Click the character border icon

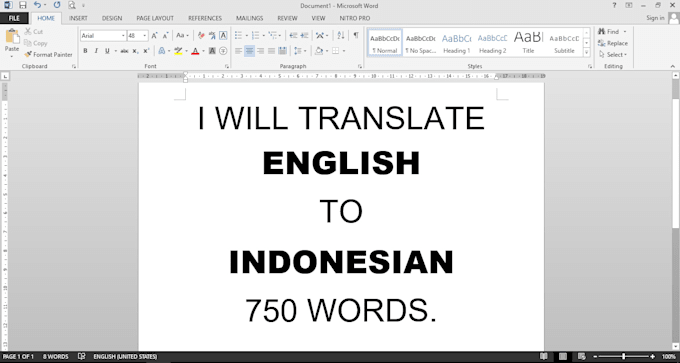223,36
